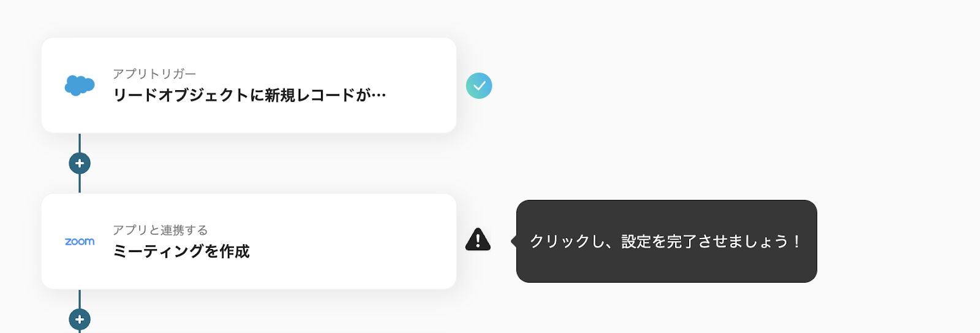This screenshot has width=980, height=333.
Task: Click the black warning triangle icon
Action: pos(478,239)
